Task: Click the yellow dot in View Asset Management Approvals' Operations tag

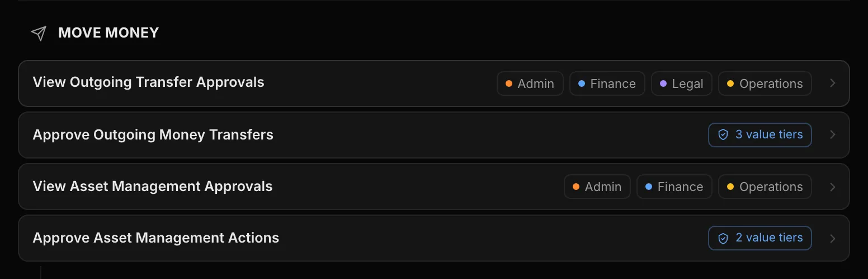Action: click(730, 187)
